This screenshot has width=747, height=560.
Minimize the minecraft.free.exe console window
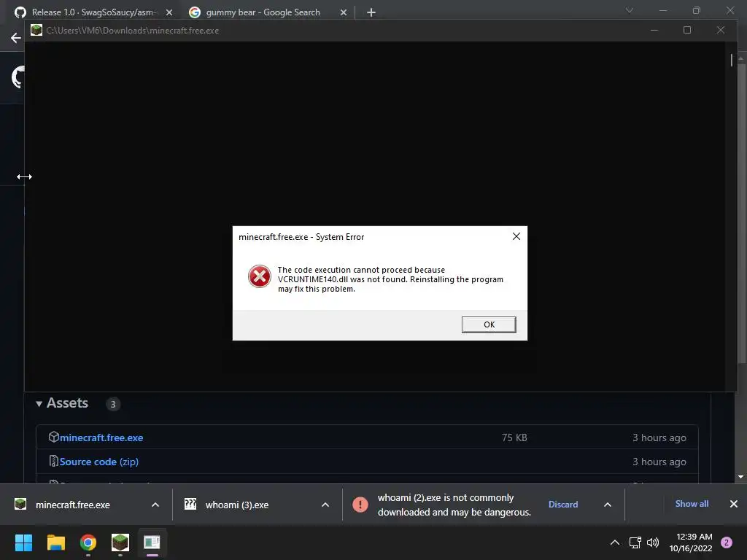pyautogui.click(x=654, y=30)
